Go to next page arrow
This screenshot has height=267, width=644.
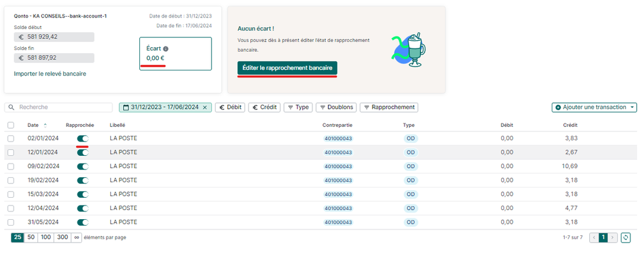coord(613,237)
